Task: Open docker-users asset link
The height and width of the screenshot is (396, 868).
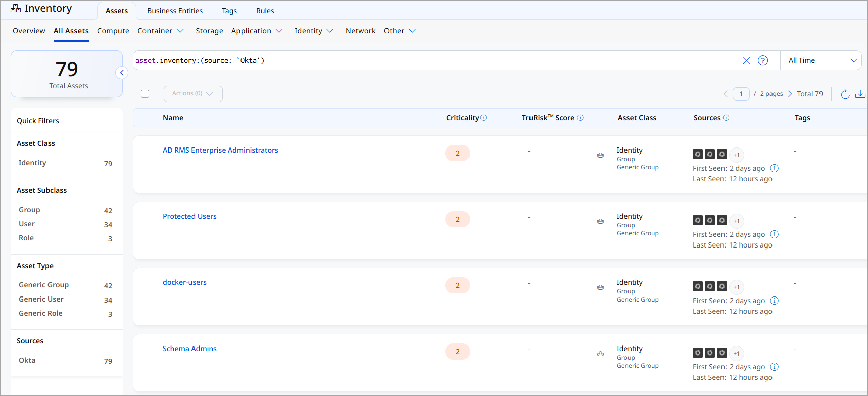Action: coord(184,282)
